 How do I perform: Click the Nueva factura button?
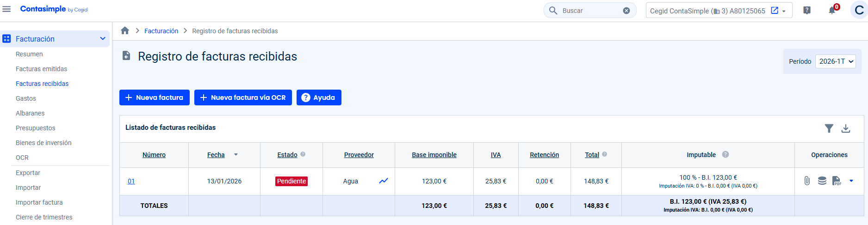pyautogui.click(x=155, y=97)
